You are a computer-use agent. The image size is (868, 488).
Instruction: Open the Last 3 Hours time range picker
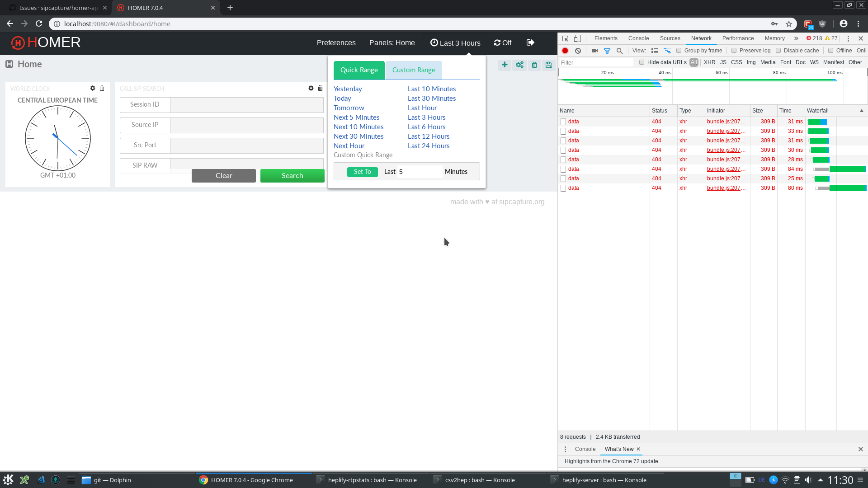coord(455,43)
